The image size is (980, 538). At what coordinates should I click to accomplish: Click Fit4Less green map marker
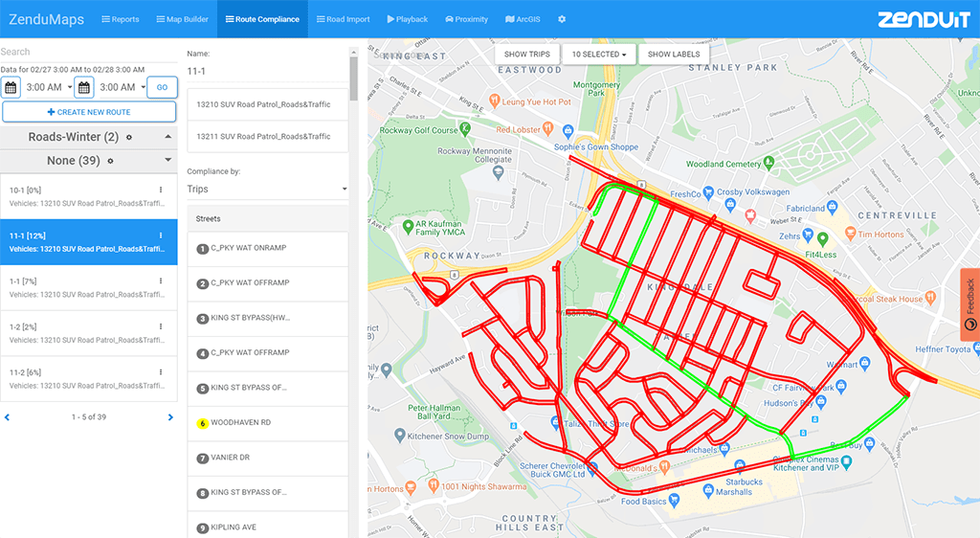[822, 238]
